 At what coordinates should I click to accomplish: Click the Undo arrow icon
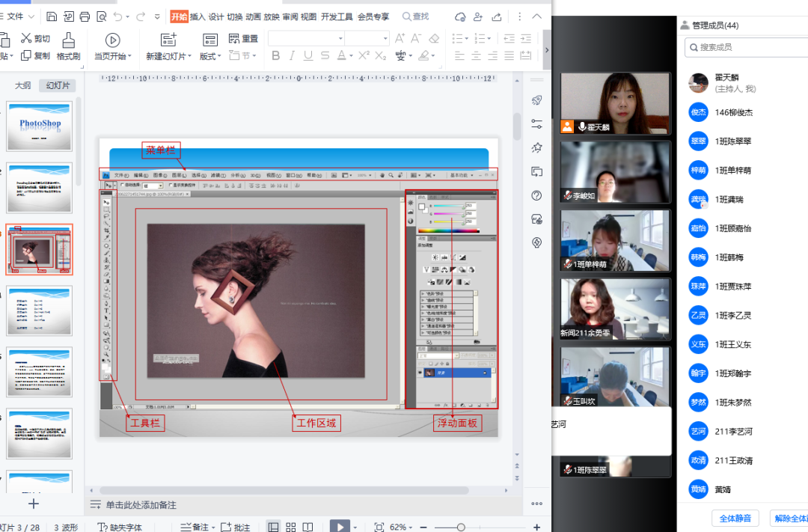[x=118, y=16]
